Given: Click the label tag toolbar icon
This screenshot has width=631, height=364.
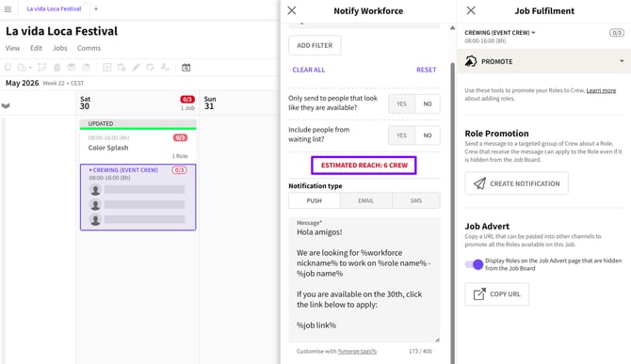Looking at the screenshot, I should pos(150,68).
